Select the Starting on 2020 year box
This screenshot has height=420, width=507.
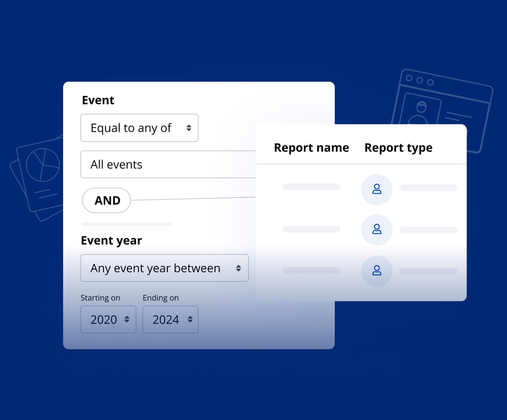(x=108, y=319)
